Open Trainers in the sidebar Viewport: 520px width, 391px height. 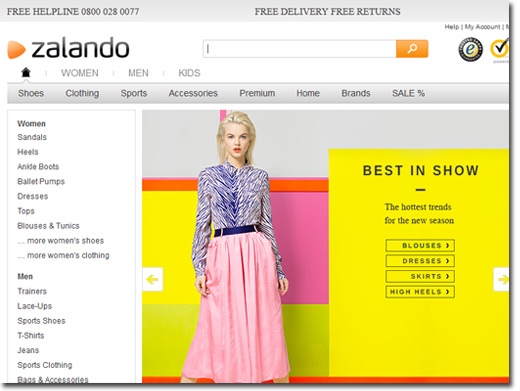[32, 291]
